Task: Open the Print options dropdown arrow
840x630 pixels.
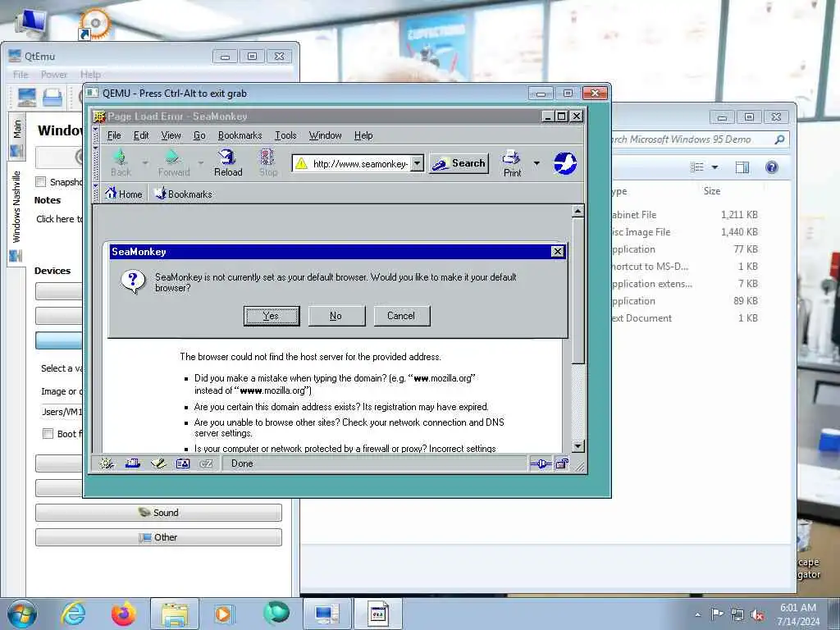Action: click(x=536, y=163)
